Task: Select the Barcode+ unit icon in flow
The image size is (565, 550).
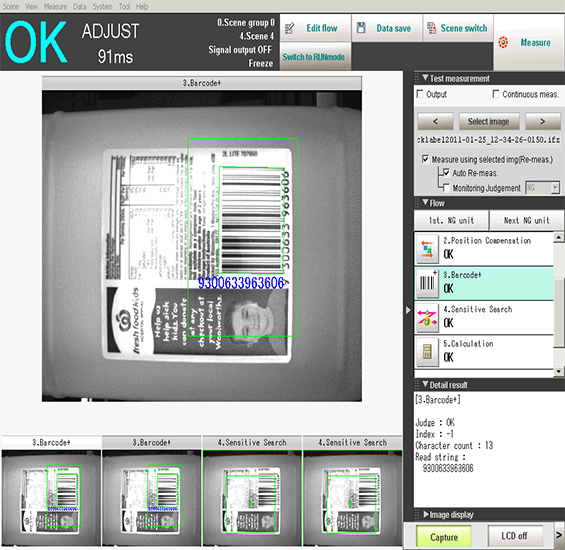Action: click(427, 283)
